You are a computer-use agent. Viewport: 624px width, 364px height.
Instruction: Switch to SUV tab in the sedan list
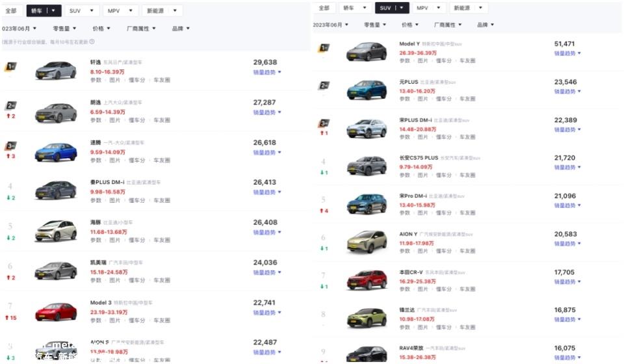(x=81, y=11)
